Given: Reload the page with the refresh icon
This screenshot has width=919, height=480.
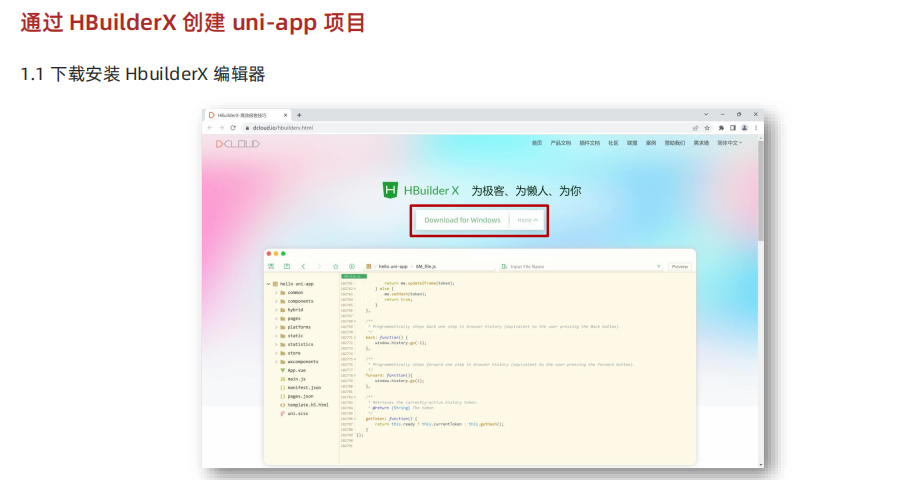Looking at the screenshot, I should tap(233, 128).
